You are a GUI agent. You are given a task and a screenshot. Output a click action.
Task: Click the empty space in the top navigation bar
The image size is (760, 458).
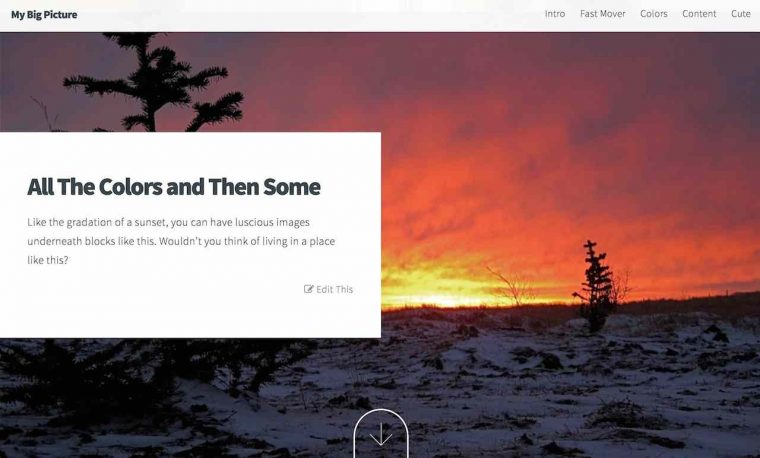[310, 16]
